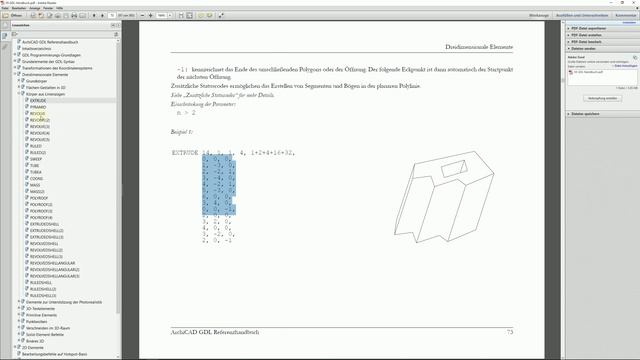Collapse Körper aus Linienzügen bookmark
Image resolution: width=640 pixels, height=360 pixels.
coord(19,94)
